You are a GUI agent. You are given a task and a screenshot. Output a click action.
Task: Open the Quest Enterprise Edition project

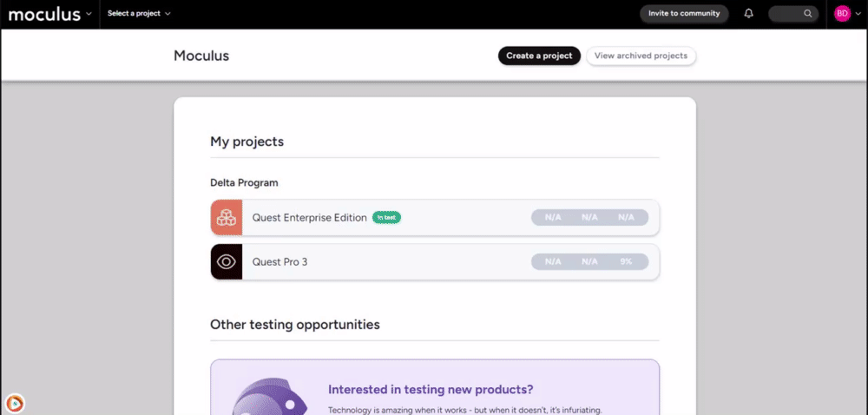point(309,218)
